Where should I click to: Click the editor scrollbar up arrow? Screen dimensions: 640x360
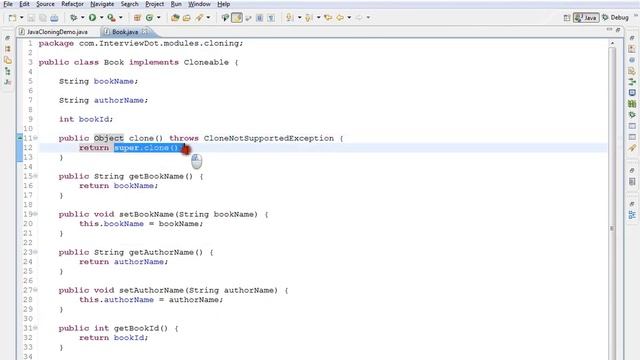click(612, 43)
